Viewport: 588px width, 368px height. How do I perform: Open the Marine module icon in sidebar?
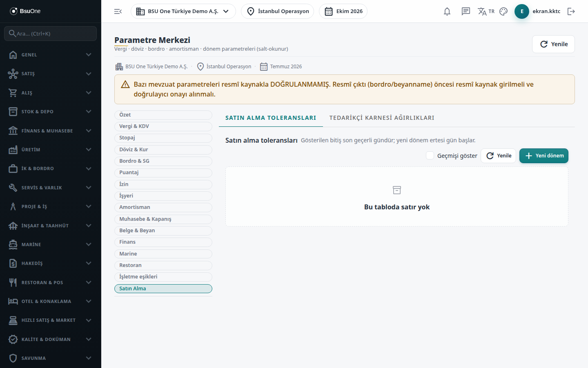click(13, 245)
